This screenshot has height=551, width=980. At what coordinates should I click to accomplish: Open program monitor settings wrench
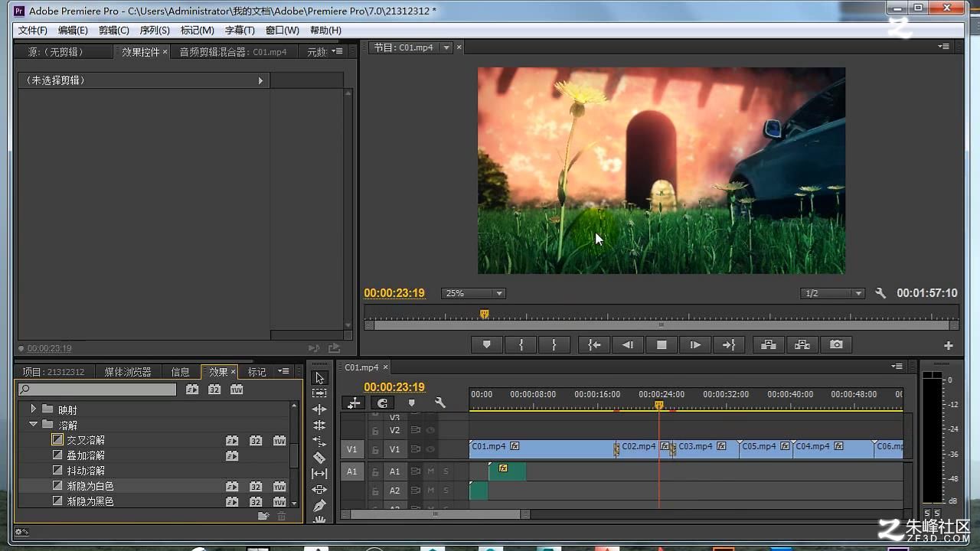(880, 293)
